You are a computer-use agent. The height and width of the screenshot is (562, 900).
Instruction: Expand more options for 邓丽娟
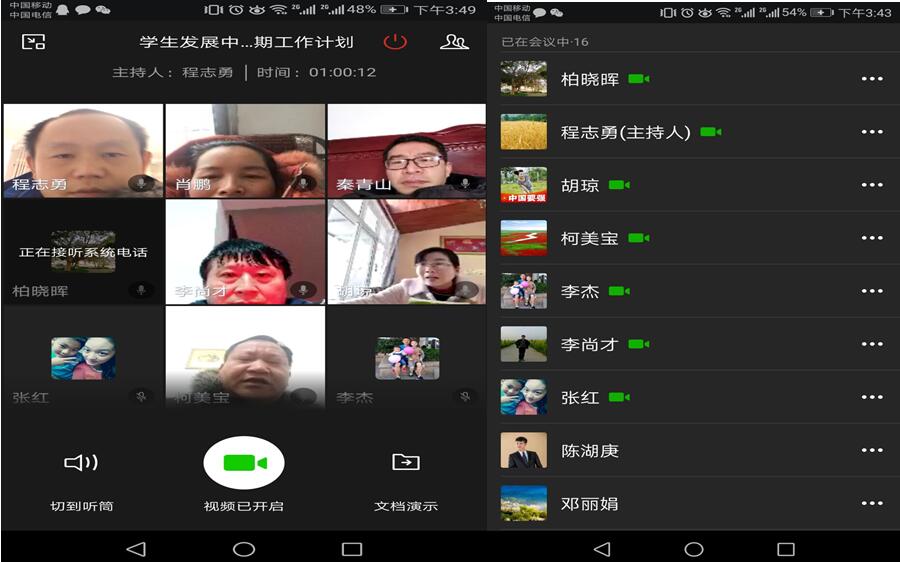[x=871, y=503]
